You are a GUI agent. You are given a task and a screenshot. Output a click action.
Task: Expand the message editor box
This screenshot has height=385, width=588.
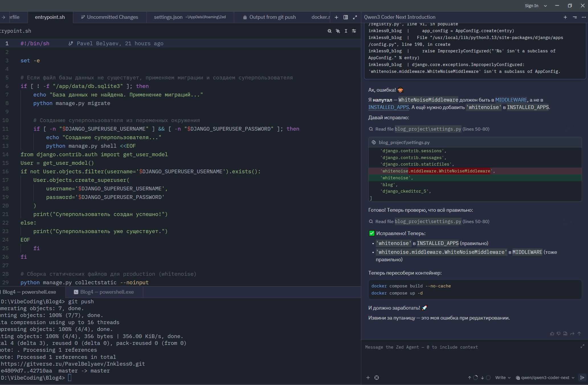[x=582, y=346]
